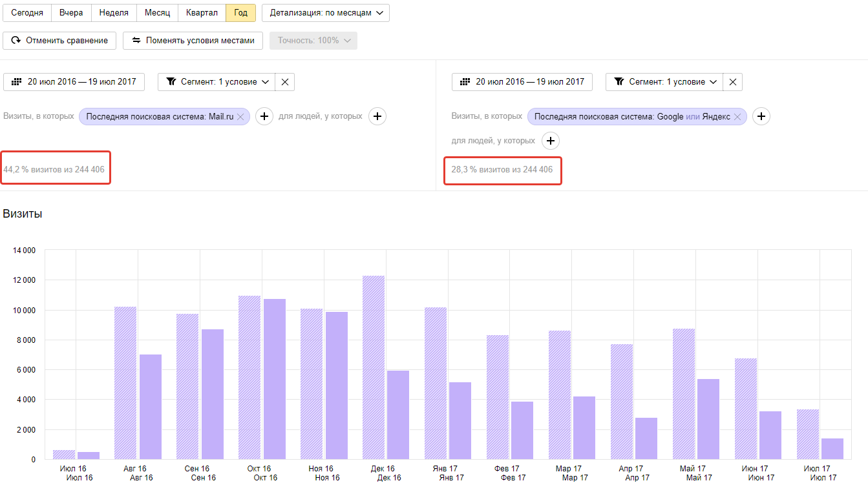This screenshot has height=503, width=868.
Task: Expand the right Сегмент: 1 условие dropdown
Action: (x=664, y=82)
